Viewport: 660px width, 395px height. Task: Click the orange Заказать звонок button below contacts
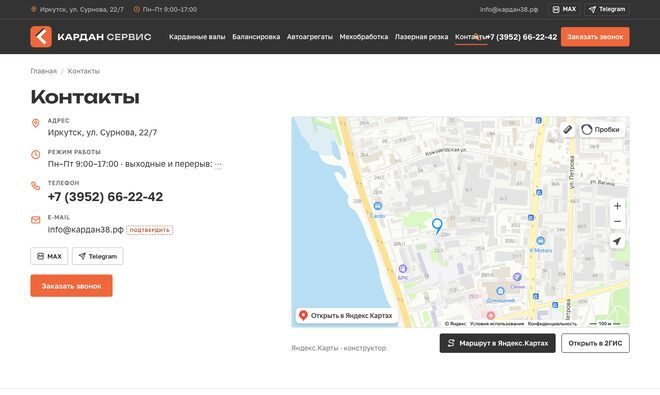pos(72,286)
